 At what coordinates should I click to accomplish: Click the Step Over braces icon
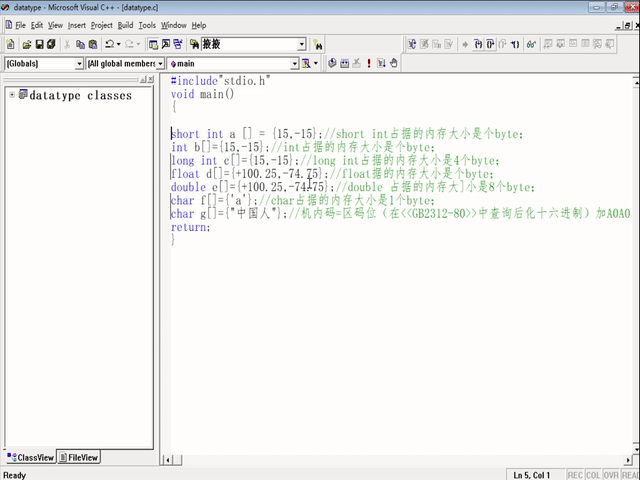[490, 44]
